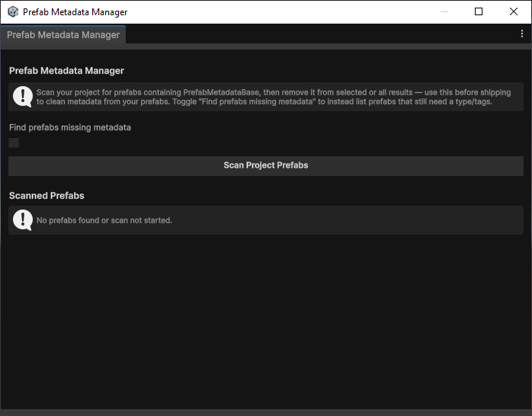Click the 'Find prefabs missing metadata' label
The image size is (532, 416).
tap(70, 127)
